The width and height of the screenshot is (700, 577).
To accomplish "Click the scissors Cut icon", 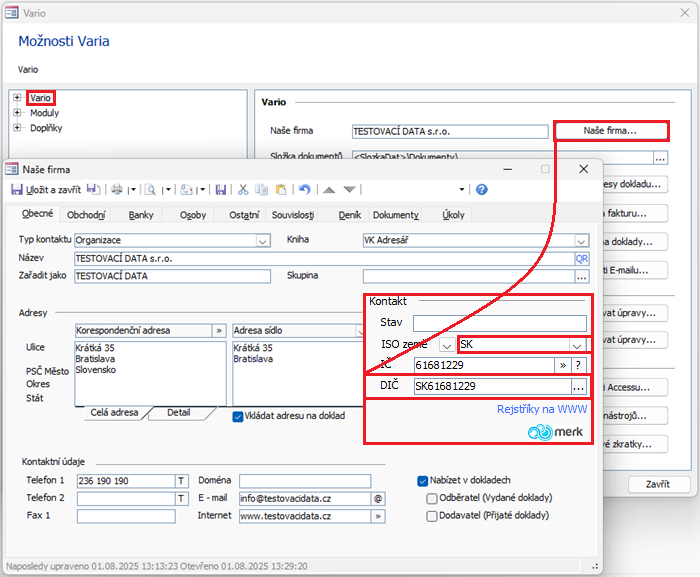I will (243, 190).
